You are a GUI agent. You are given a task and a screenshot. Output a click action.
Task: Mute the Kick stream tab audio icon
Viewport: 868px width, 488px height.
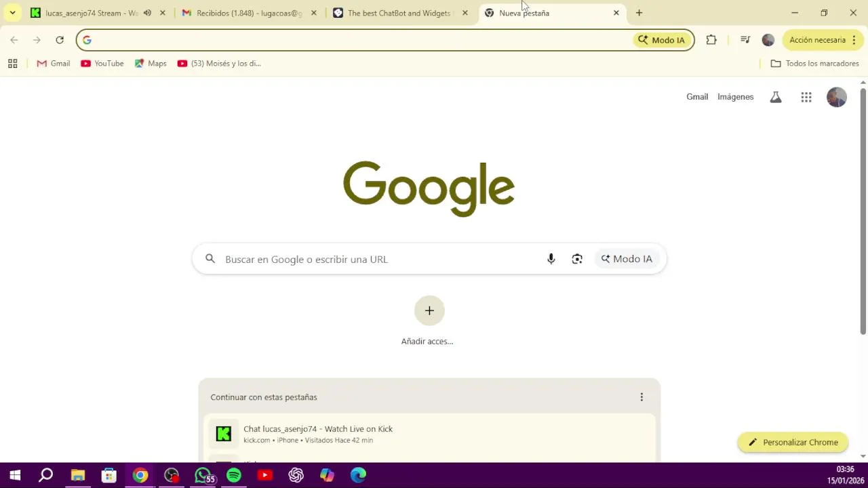[x=147, y=13]
